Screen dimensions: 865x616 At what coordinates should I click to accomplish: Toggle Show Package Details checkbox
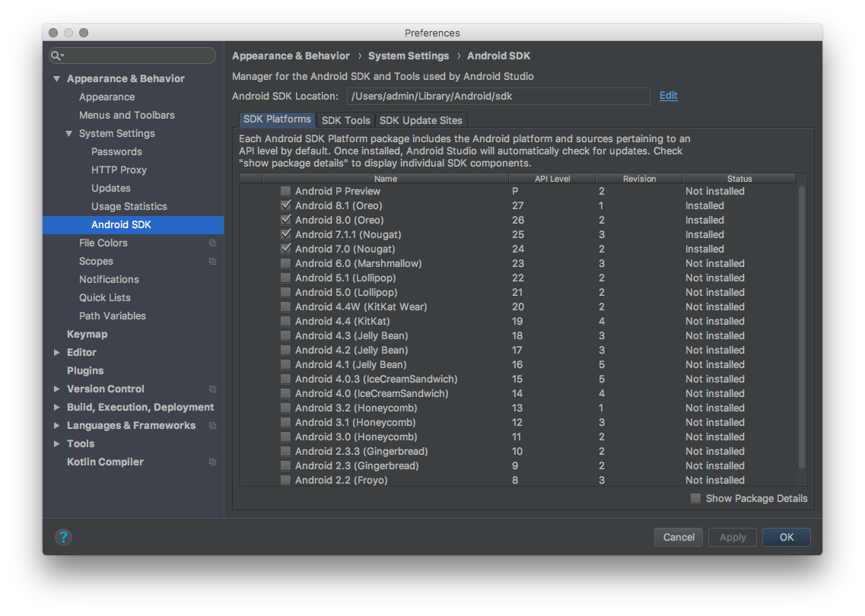coord(695,499)
